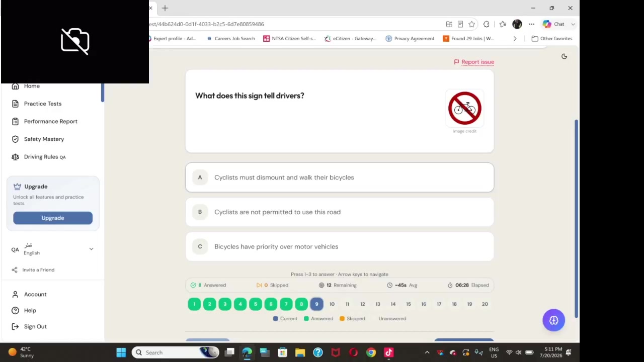Viewport: 644px width, 362px height.
Task: Choose answer C bicycles have priority
Action: pos(340,246)
